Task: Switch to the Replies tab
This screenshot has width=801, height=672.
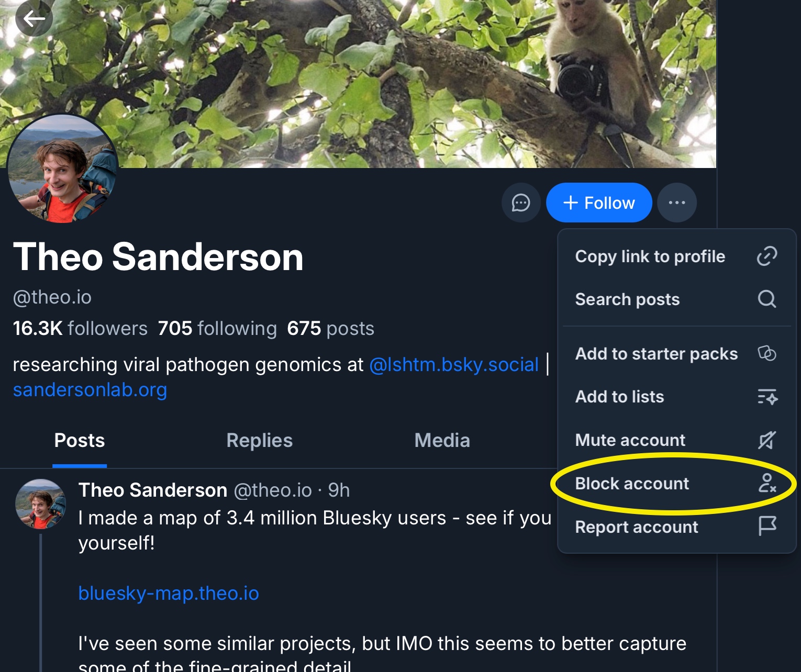Action: point(259,441)
